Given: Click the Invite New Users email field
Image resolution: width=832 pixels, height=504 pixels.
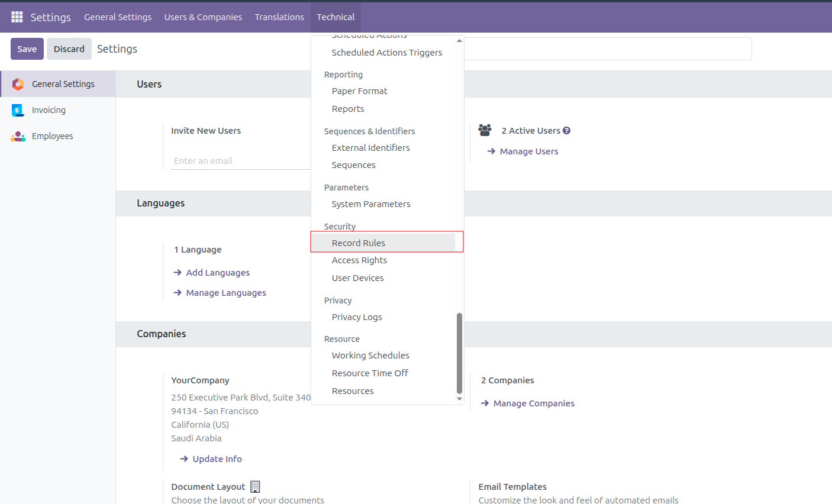Looking at the screenshot, I should click(240, 161).
